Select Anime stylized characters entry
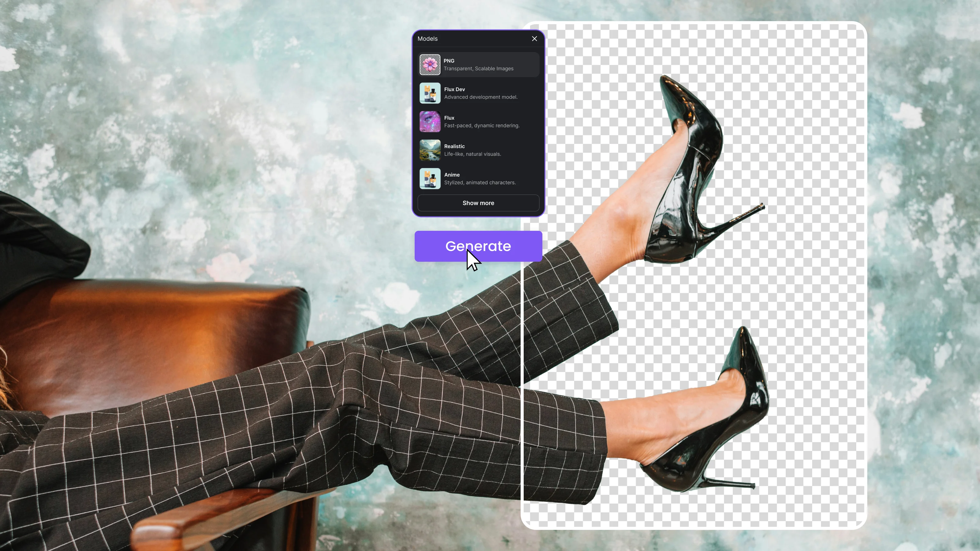This screenshot has height=551, width=980. point(479,179)
